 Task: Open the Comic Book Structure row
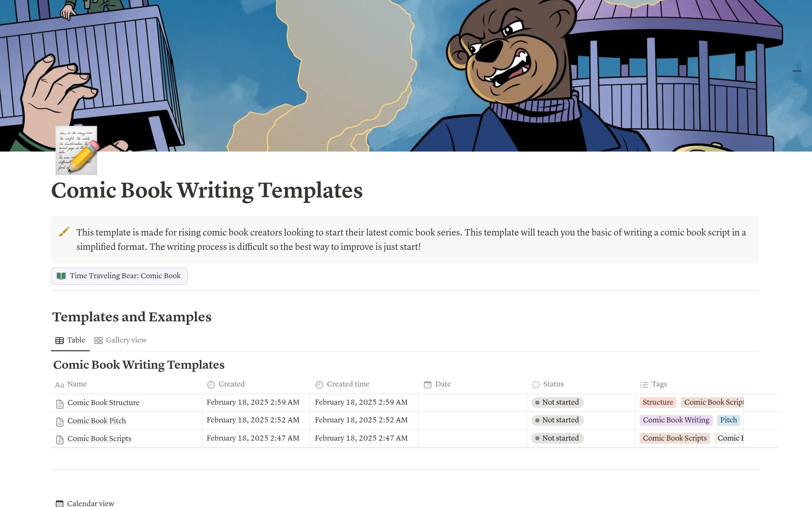(103, 403)
